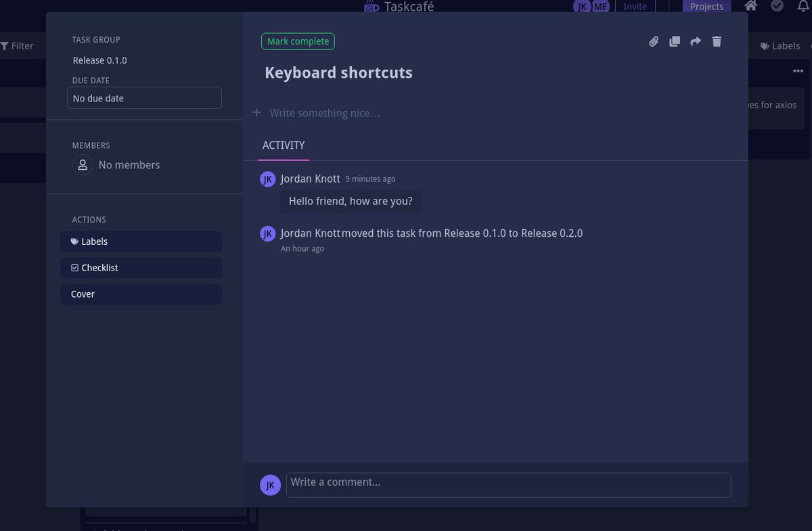Screen dimensions: 812x531
Task: Click the Hello friend comment bubble
Action: [x=351, y=202]
